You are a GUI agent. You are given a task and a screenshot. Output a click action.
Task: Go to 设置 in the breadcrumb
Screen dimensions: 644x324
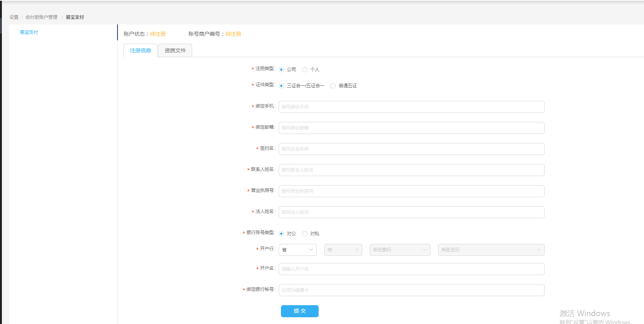(x=14, y=17)
